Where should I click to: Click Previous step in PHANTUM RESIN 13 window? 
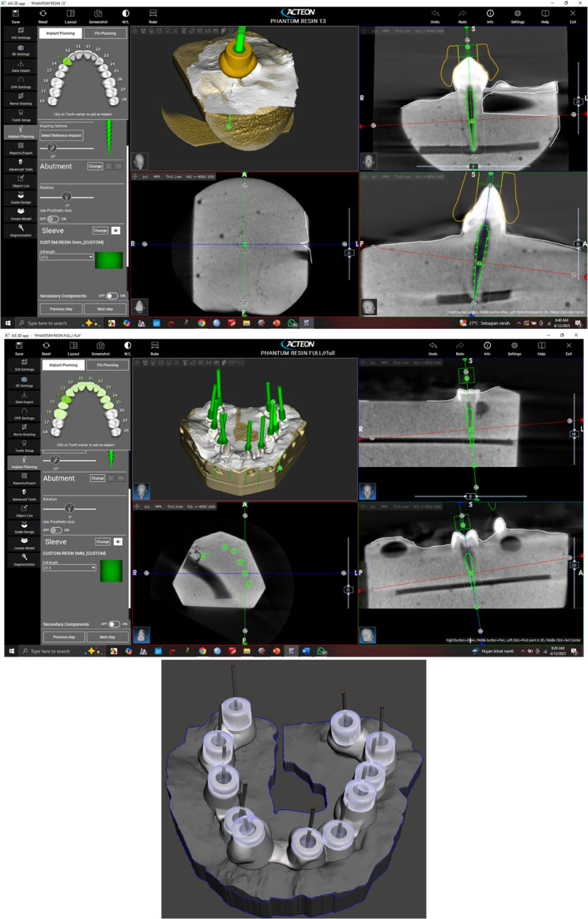pos(61,309)
